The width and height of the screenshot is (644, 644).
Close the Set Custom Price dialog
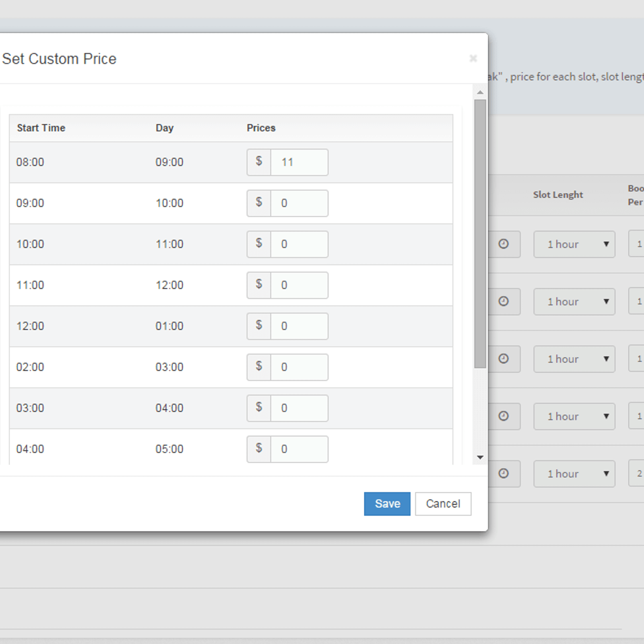(473, 58)
